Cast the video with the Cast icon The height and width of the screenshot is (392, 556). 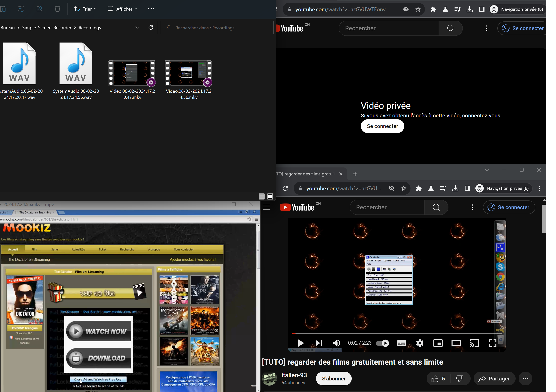coord(474,343)
